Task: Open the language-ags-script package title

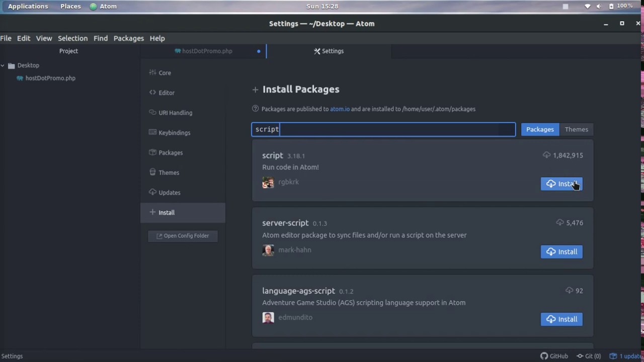Action: tap(298, 291)
